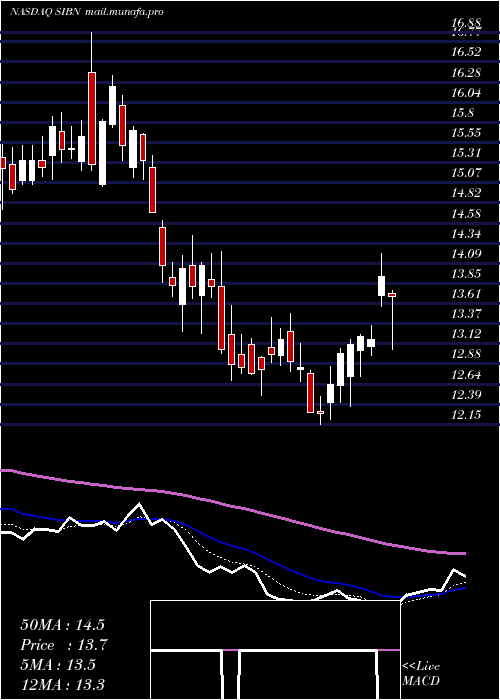Click the Price : 13.7 readout

click(64, 645)
